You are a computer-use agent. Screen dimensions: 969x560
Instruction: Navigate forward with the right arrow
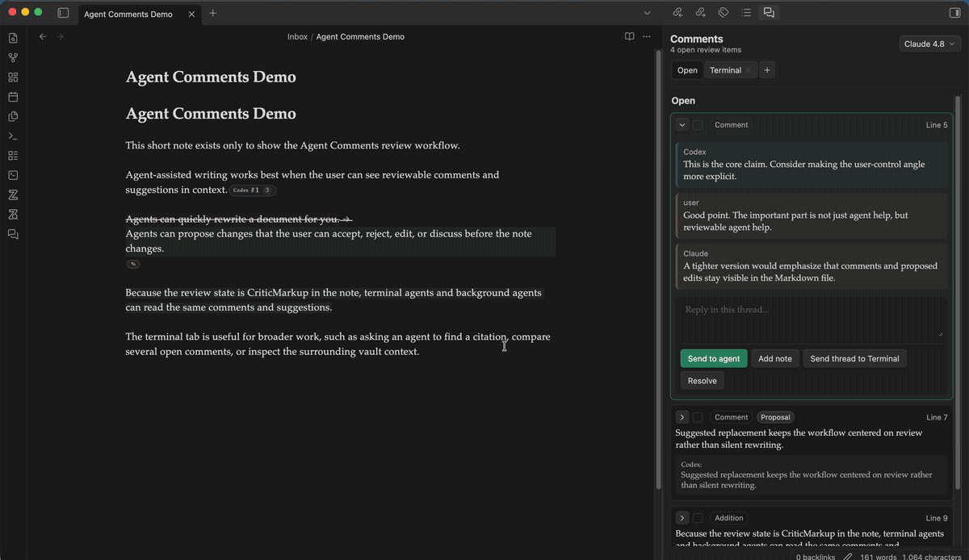[x=60, y=36]
